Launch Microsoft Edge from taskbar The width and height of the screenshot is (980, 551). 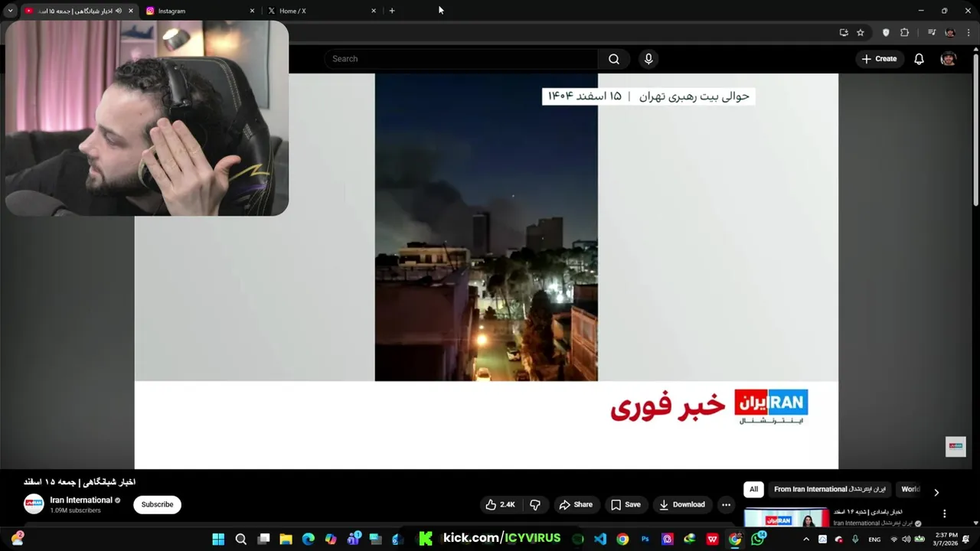[308, 539]
